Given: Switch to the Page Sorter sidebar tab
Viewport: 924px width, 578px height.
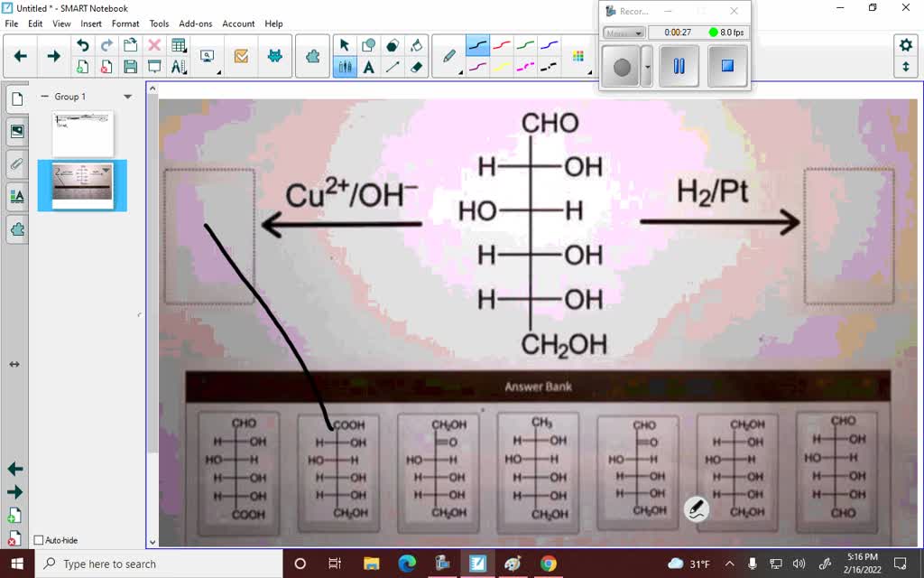Looking at the screenshot, I should click(x=17, y=98).
